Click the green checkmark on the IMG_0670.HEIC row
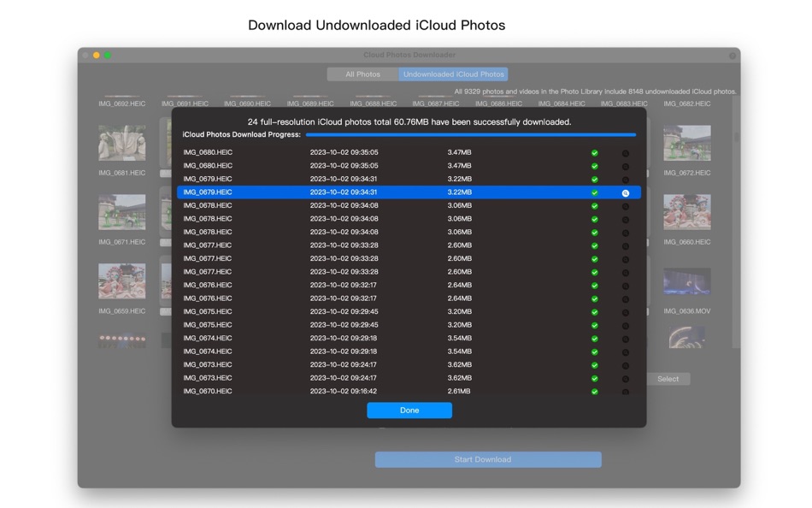 tap(595, 392)
